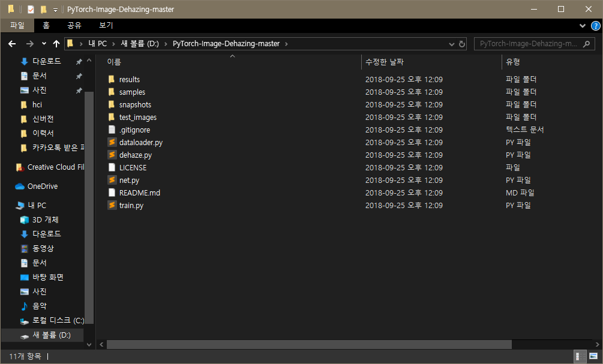603x364 pixels.
Task: Open the 파일 ribbon tab
Action: point(17,25)
